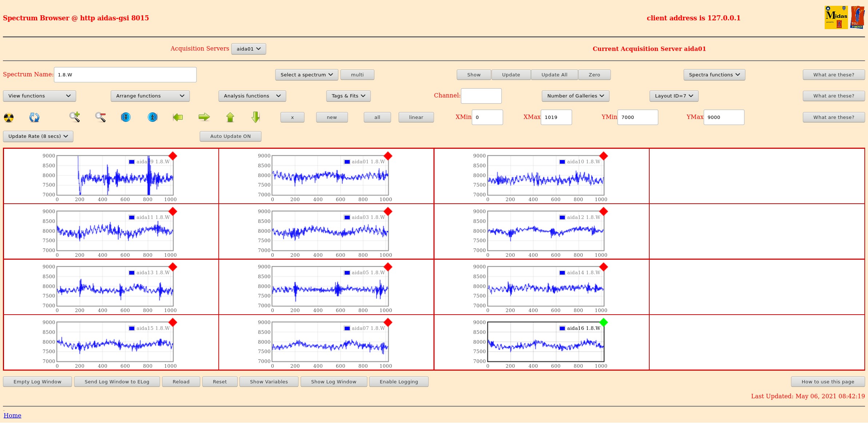Click the radiation hazard icon
Image resolution: width=868 pixels, height=423 pixels.
pos(9,117)
